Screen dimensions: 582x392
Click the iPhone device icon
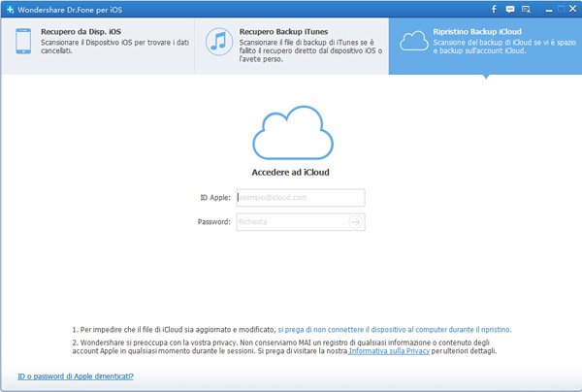(23, 41)
